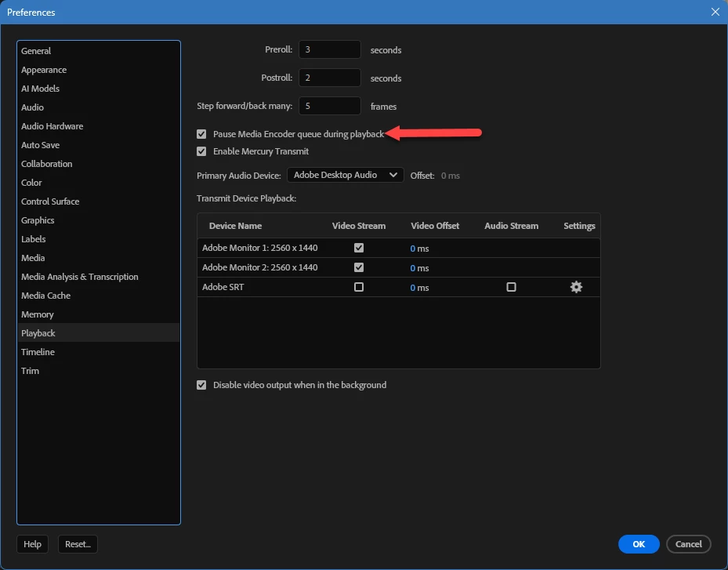Toggle Pause Media Encoder queue checkbox

pos(201,134)
